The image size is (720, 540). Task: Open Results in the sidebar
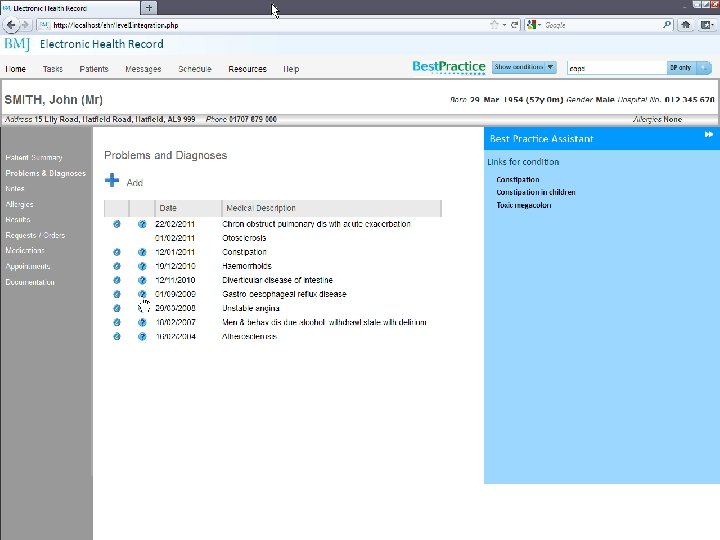click(x=17, y=219)
